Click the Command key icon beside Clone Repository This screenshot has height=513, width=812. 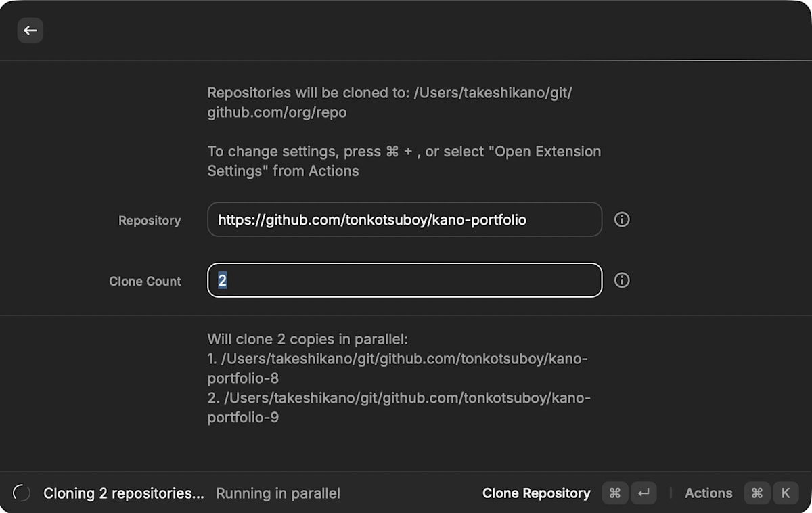(x=615, y=493)
